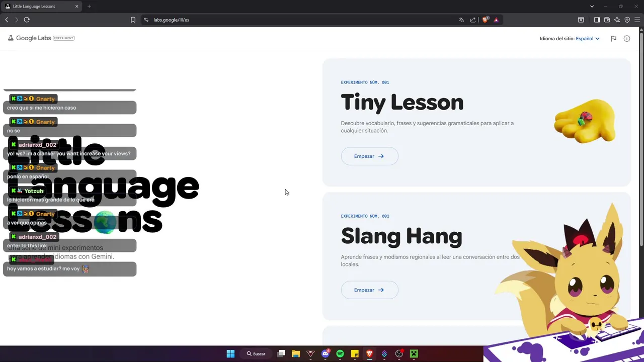Open the tab search toolbar icon
Image resolution: width=644 pixels, height=362 pixels.
[581, 20]
